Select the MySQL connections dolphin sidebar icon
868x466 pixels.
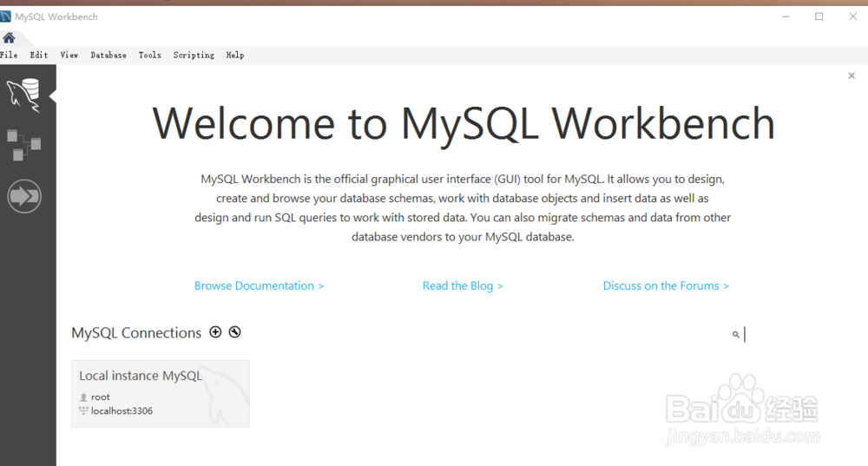[x=23, y=95]
